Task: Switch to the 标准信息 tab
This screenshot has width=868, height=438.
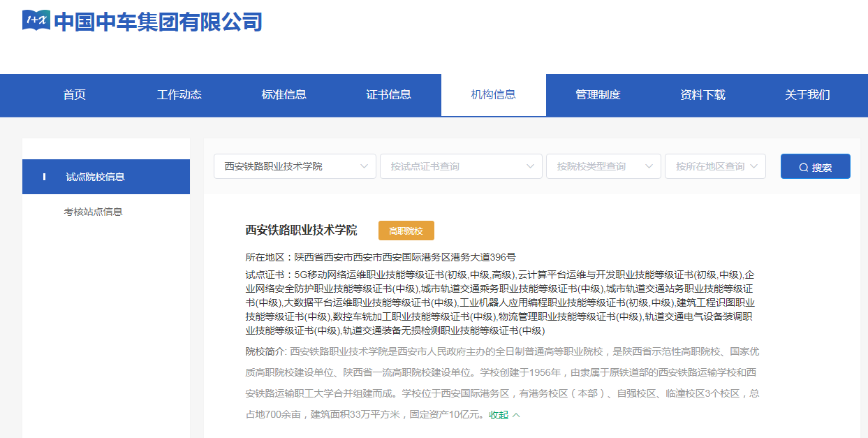Action: pos(284,95)
